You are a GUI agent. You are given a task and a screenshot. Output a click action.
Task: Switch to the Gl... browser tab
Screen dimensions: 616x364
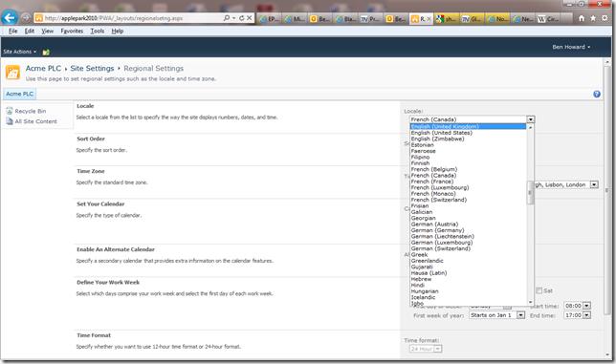[x=472, y=18]
